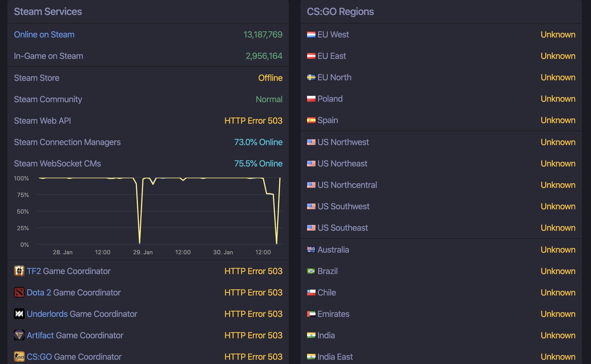Image resolution: width=591 pixels, height=364 pixels.
Task: Click the Sweden flag beside EU North
Action: pyautogui.click(x=311, y=77)
